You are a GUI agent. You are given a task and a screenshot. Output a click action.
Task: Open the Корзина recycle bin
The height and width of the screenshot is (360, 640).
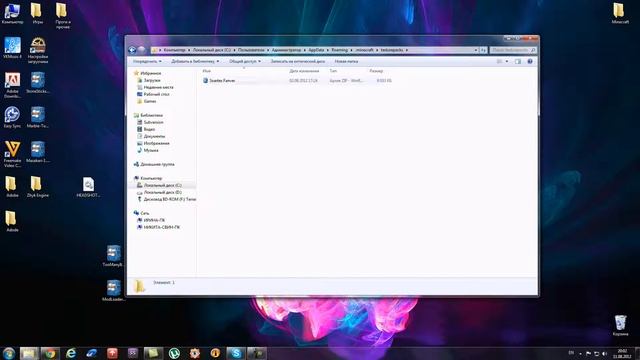620,325
